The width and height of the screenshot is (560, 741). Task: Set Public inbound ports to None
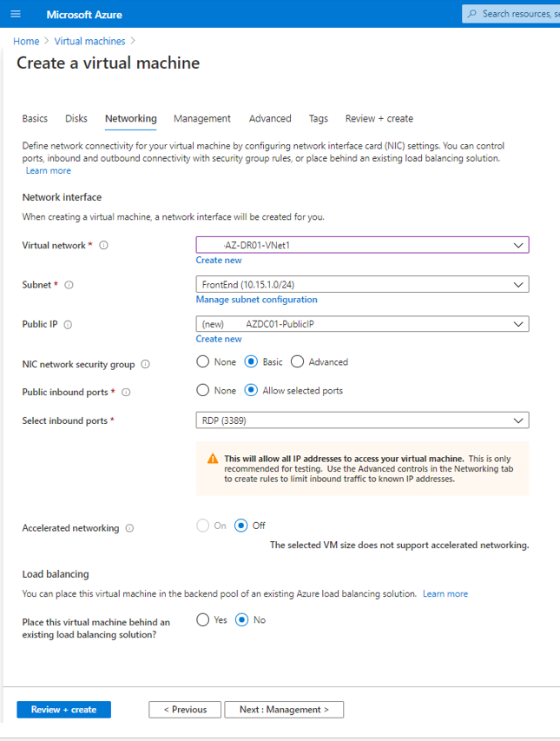point(203,391)
